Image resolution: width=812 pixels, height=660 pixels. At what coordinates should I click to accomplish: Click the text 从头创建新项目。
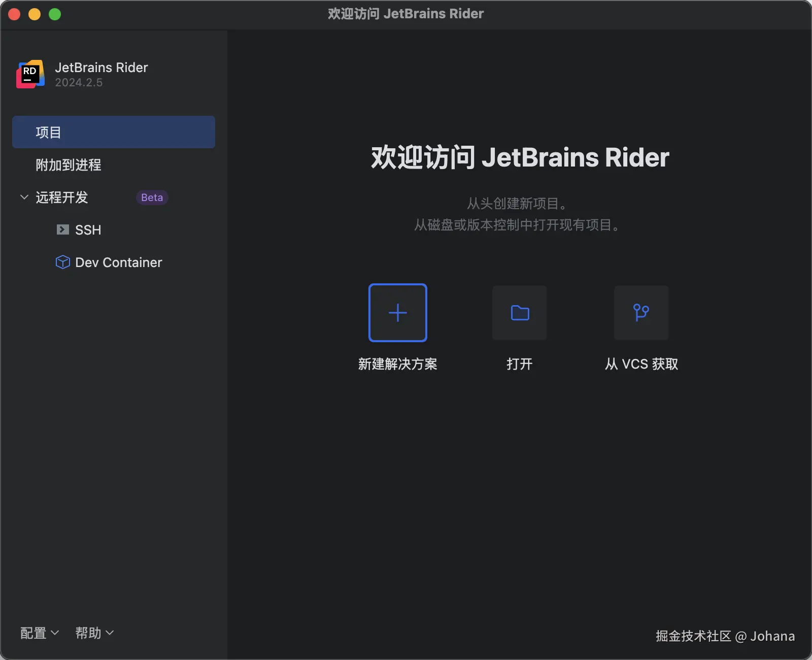pyautogui.click(x=517, y=204)
